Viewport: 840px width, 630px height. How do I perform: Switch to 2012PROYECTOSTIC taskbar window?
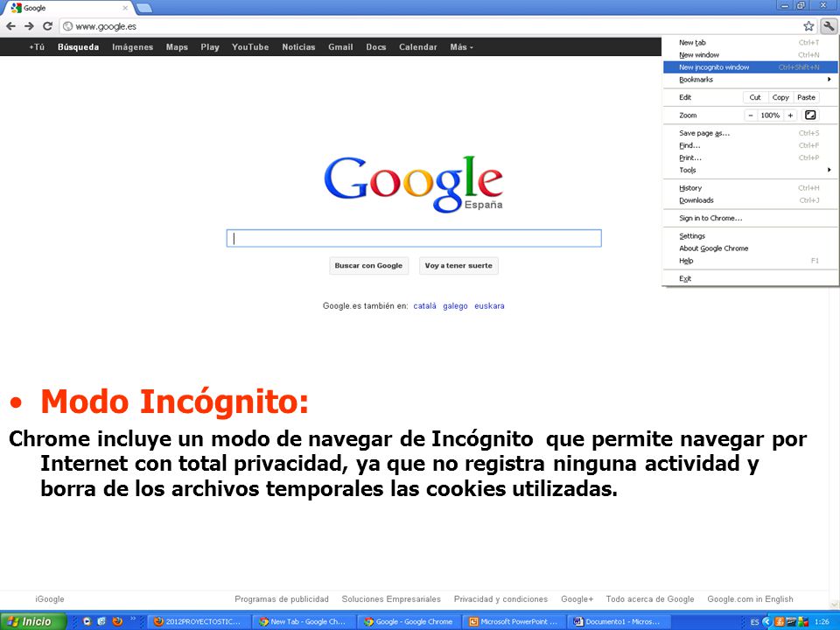(x=199, y=622)
